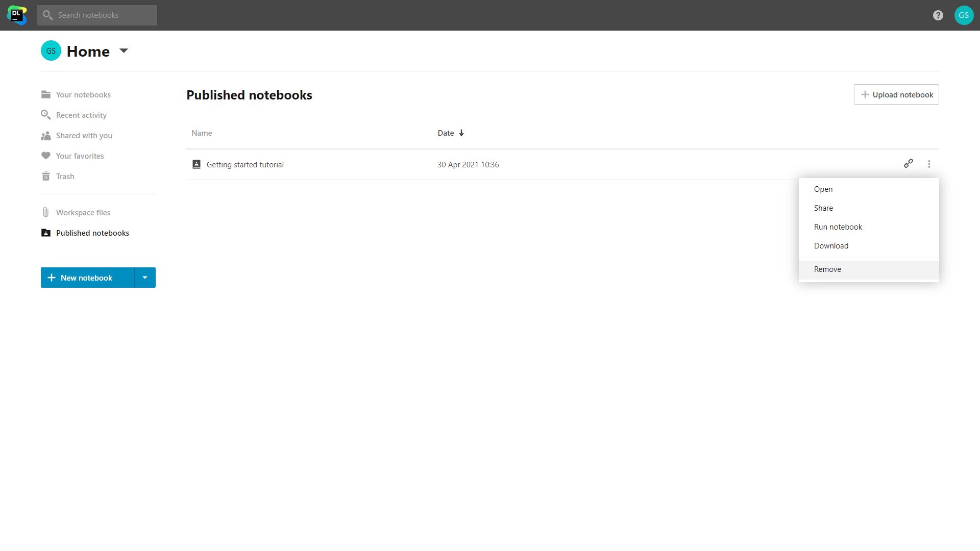The width and height of the screenshot is (980, 551).
Task: Click the notebook icon next to Getting started tutorial
Action: click(x=197, y=164)
